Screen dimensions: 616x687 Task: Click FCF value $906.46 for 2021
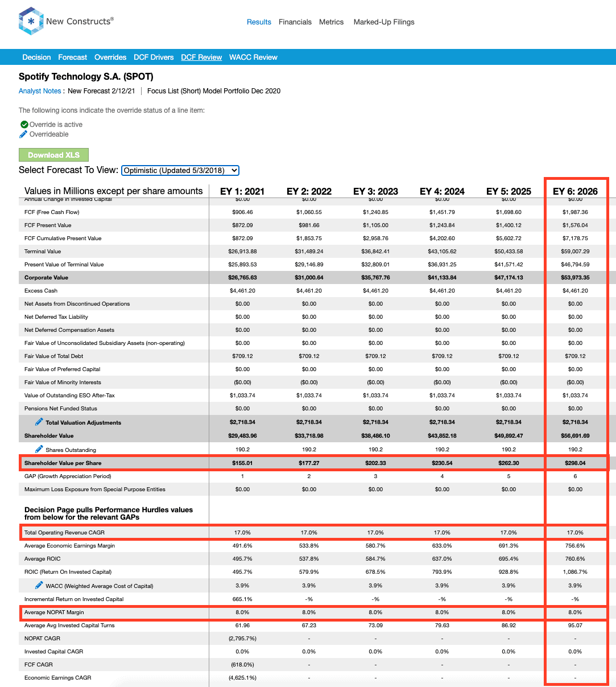point(242,212)
